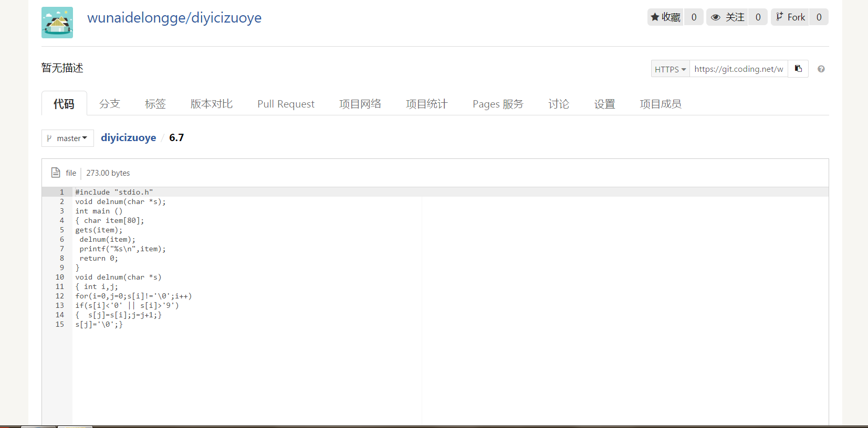Open the 关注 count of 0
The image size is (868, 428).
pos(758,17)
